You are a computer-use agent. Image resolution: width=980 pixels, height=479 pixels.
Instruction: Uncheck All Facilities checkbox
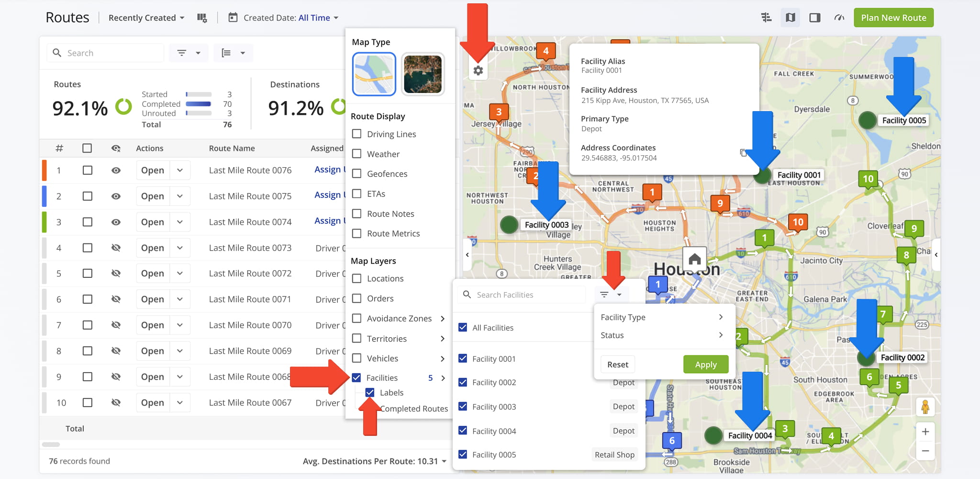(x=463, y=327)
